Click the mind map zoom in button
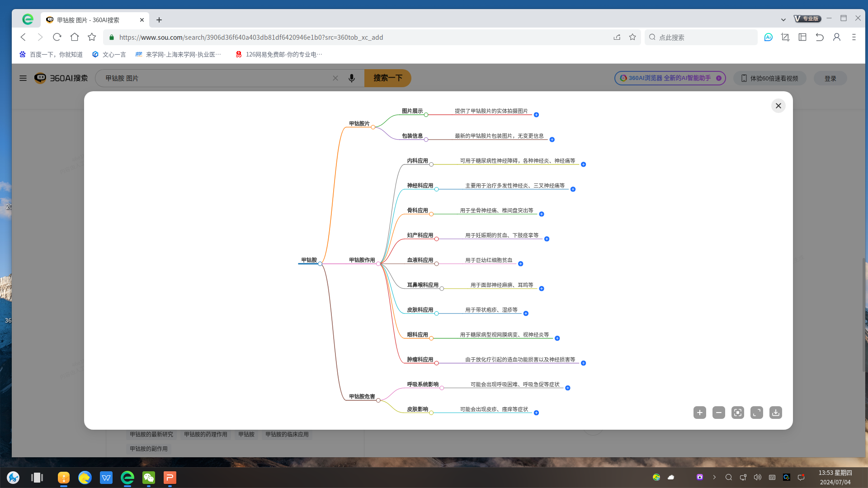The image size is (868, 488). pyautogui.click(x=699, y=413)
